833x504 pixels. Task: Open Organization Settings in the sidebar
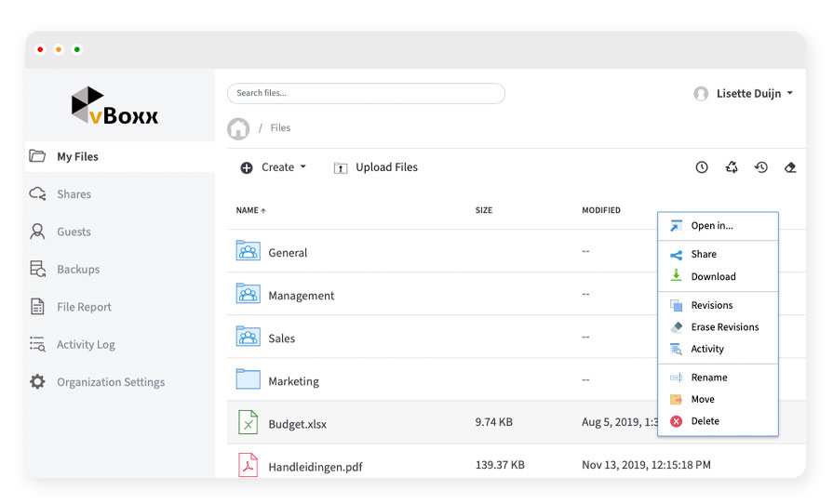coord(110,382)
